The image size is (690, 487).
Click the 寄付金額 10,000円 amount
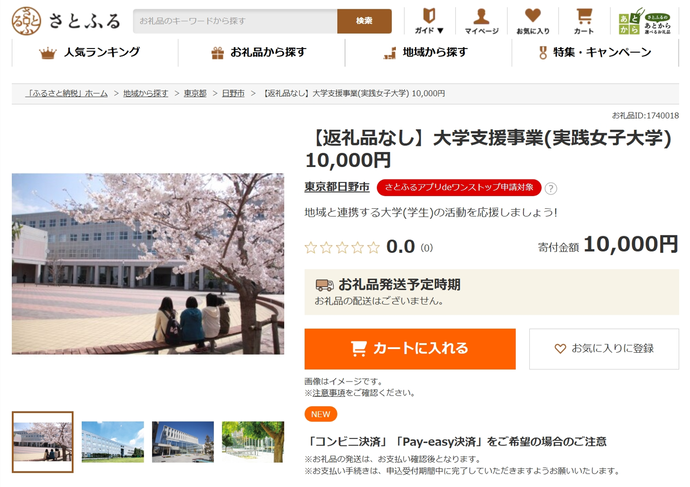[608, 245]
